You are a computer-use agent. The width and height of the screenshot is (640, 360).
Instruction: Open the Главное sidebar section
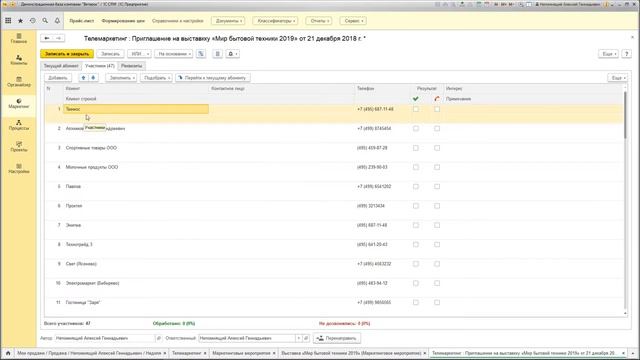coord(19,38)
